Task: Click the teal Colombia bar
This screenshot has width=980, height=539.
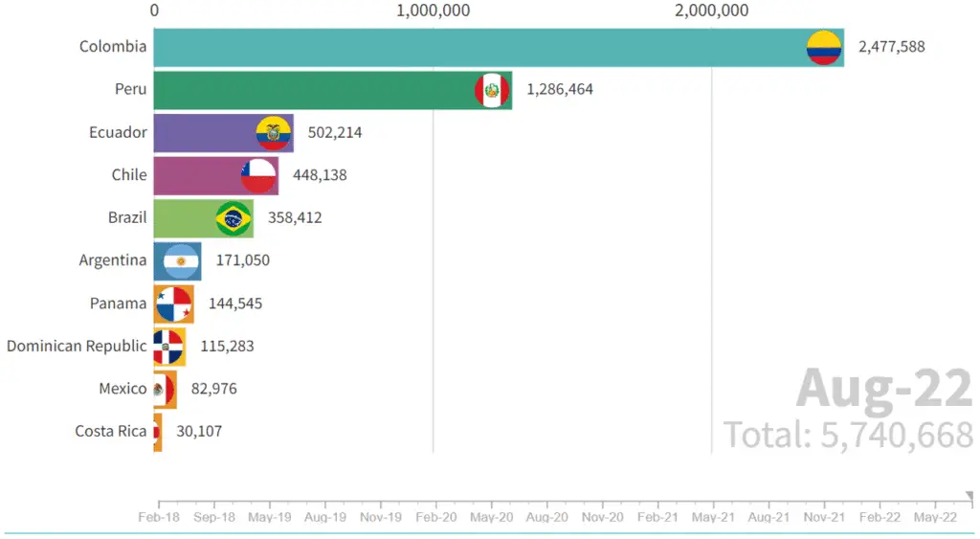Action: tap(479, 47)
